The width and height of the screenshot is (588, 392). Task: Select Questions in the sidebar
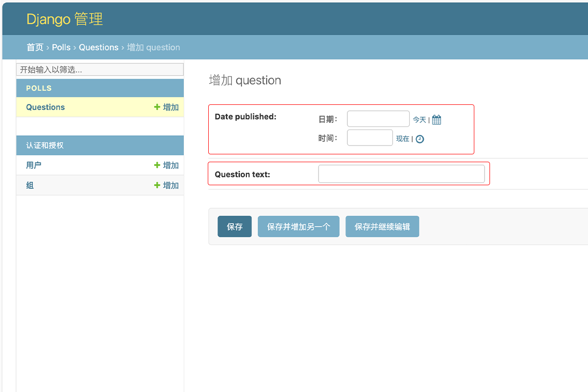click(46, 107)
